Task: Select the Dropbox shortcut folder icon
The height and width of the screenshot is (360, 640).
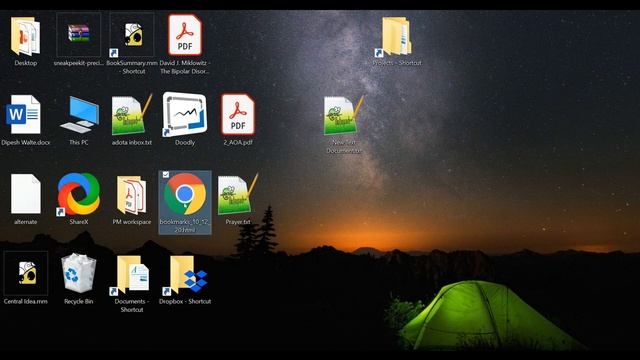Action: [186, 275]
